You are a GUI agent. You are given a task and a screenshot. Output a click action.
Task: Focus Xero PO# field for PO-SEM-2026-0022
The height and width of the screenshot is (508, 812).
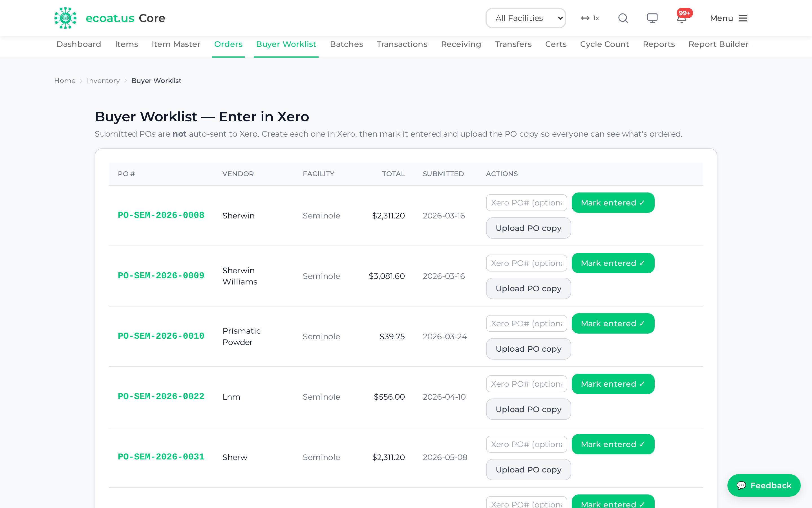[526, 384]
